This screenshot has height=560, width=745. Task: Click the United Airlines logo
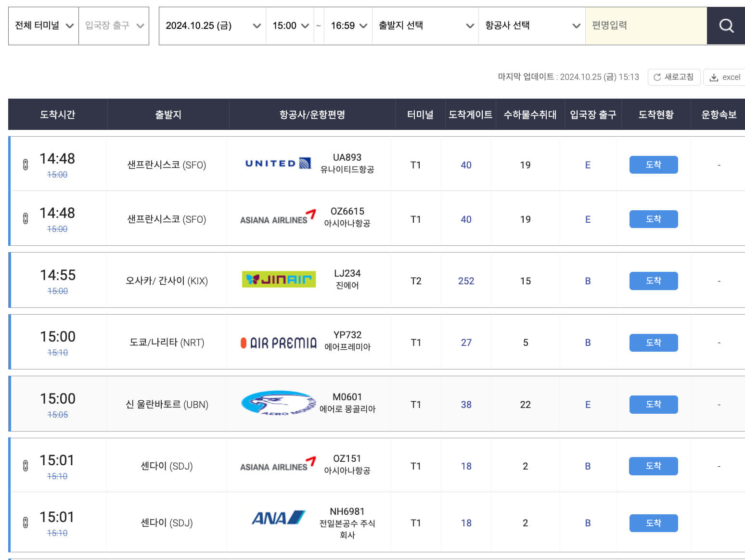click(278, 164)
